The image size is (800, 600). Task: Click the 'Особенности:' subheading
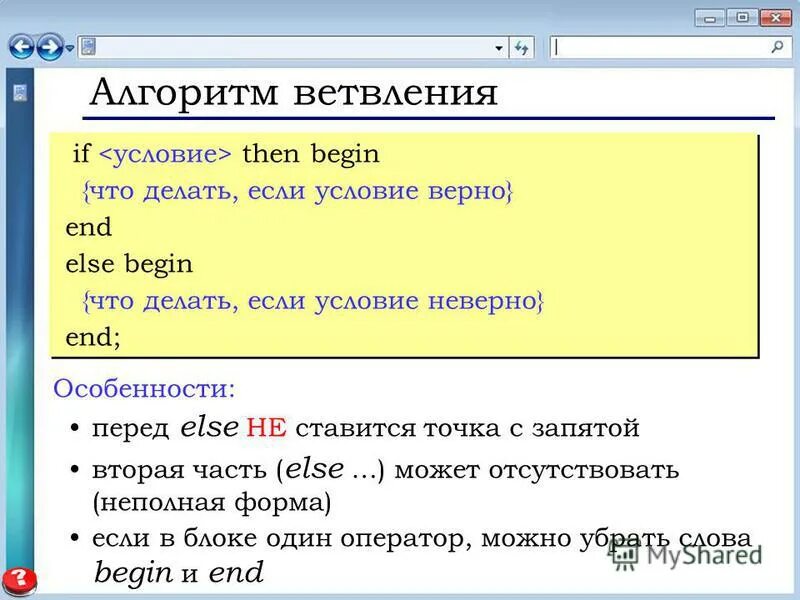coord(144,389)
